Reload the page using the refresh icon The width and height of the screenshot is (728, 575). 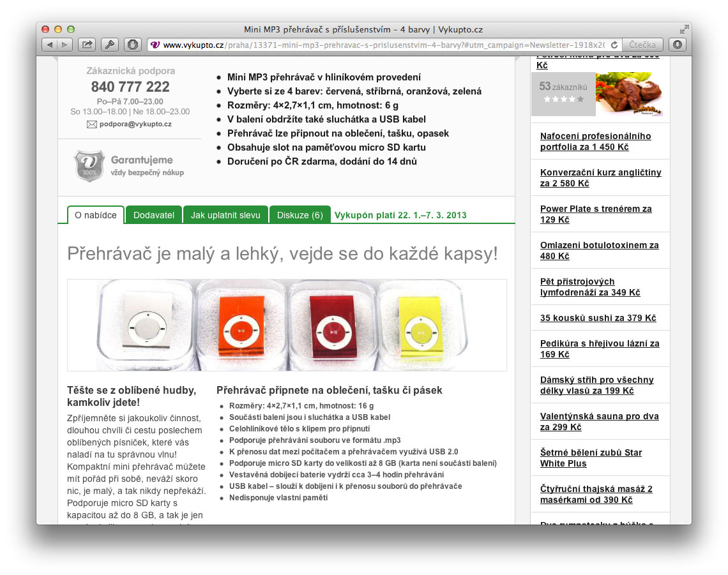click(614, 45)
